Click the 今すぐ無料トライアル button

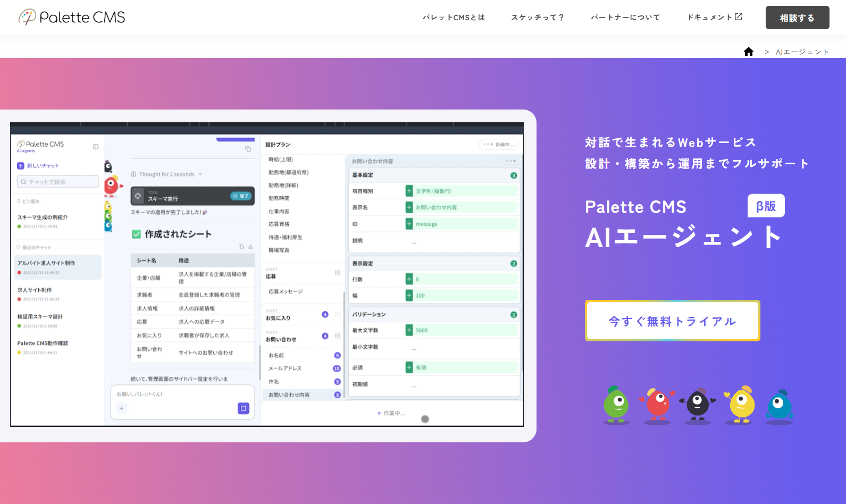pyautogui.click(x=672, y=321)
